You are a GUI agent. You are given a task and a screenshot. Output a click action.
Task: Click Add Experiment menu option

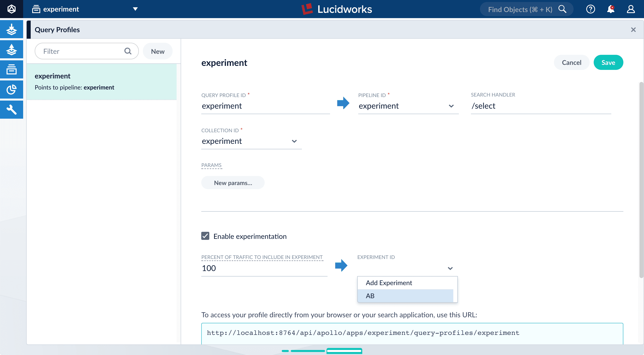click(389, 282)
